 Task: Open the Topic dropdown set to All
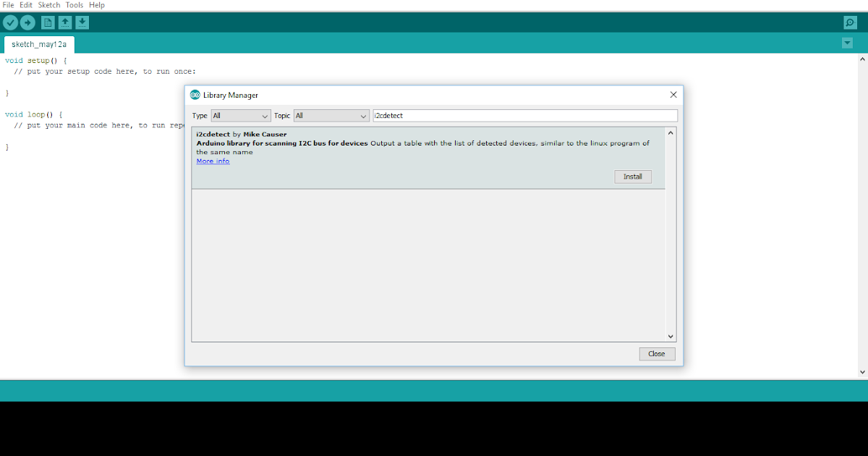point(331,115)
